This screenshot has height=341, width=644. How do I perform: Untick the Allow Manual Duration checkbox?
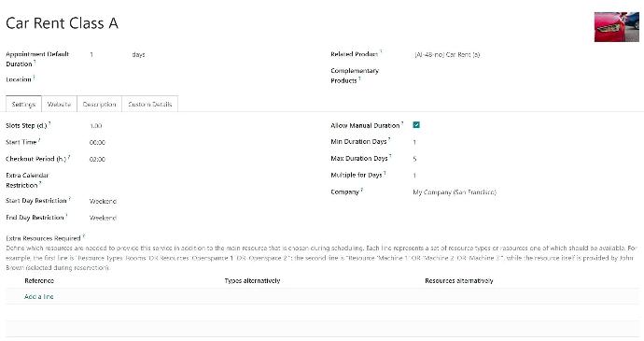[416, 125]
